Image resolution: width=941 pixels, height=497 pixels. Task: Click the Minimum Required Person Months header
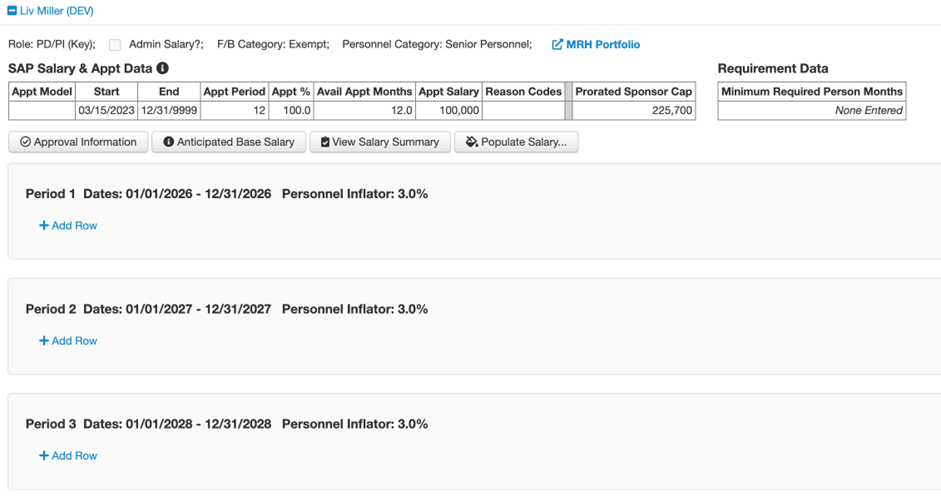click(811, 92)
